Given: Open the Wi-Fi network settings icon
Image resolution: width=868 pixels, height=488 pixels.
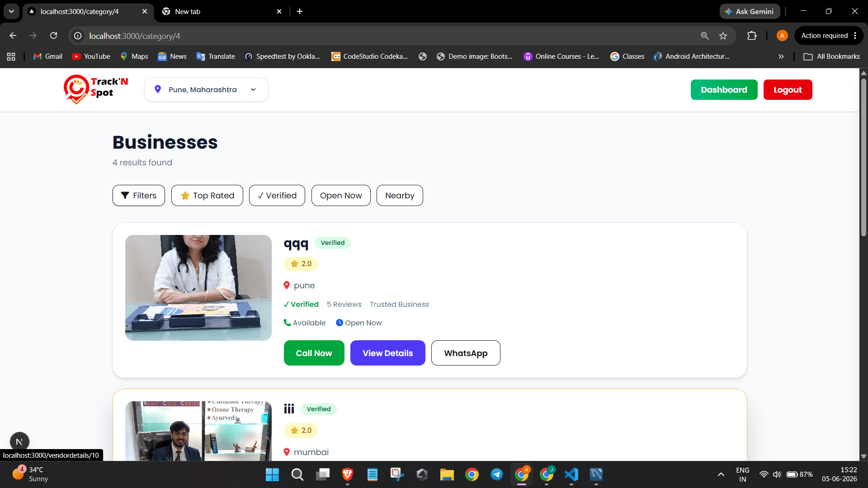Looking at the screenshot, I should 764,474.
